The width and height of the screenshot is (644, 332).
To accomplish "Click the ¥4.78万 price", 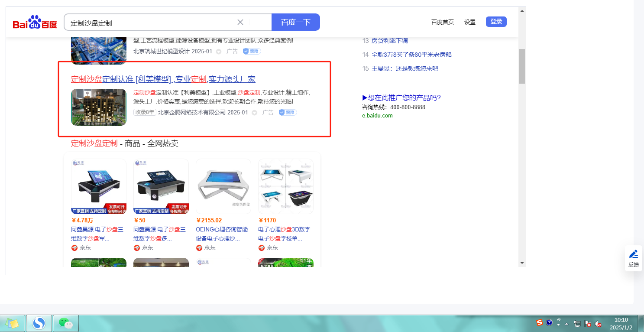I will click(x=82, y=220).
